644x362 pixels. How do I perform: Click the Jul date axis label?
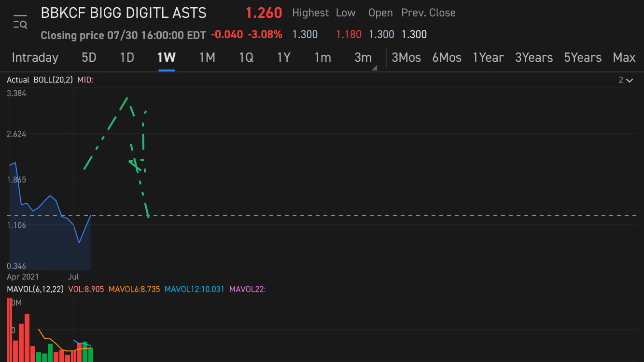click(73, 277)
